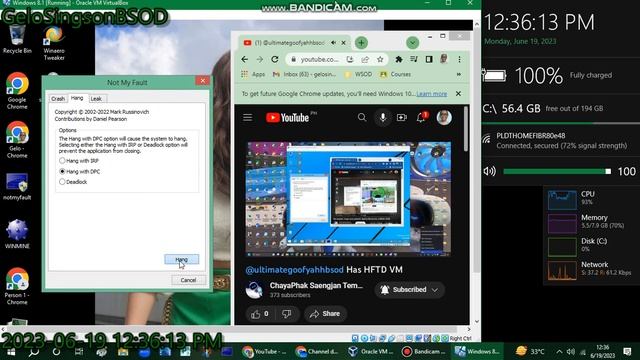Screen dimensions: 640x360
Task: Click the Hang button
Action: coord(182,260)
